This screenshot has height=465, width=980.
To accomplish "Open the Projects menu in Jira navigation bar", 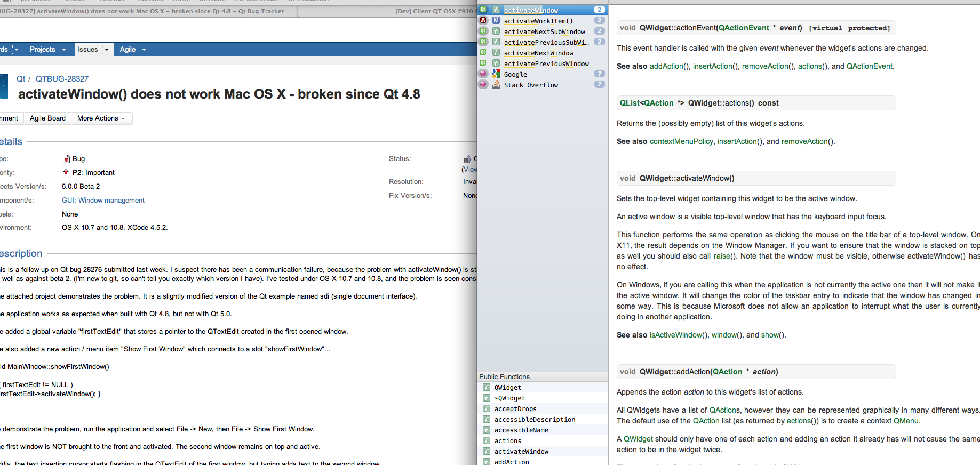I will (43, 49).
